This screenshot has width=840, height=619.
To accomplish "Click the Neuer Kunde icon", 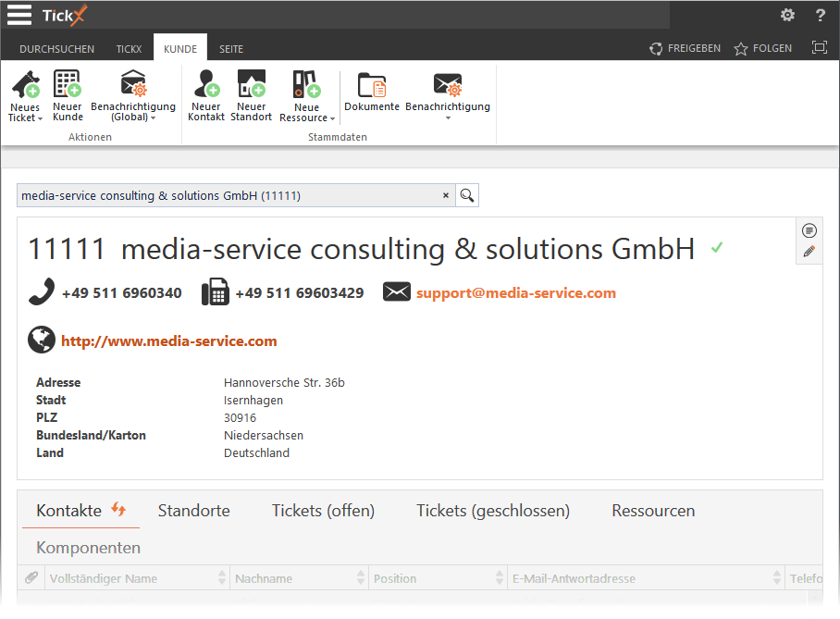I will pyautogui.click(x=67, y=84).
